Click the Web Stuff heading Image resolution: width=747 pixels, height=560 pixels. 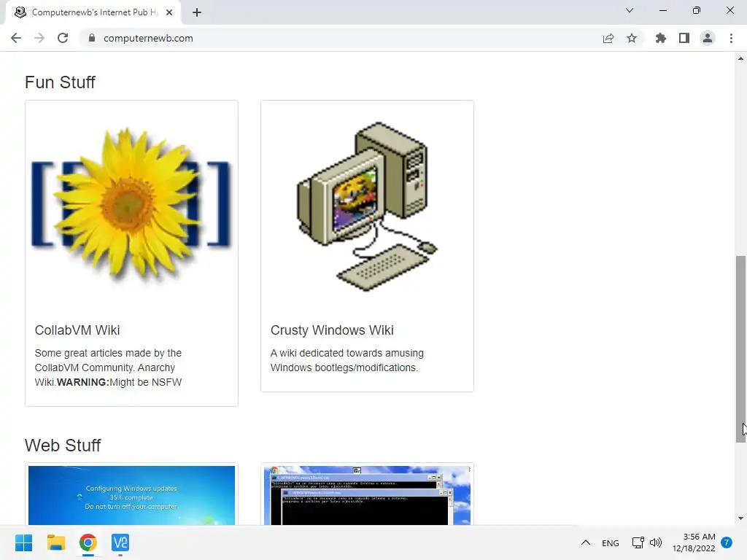63,446
